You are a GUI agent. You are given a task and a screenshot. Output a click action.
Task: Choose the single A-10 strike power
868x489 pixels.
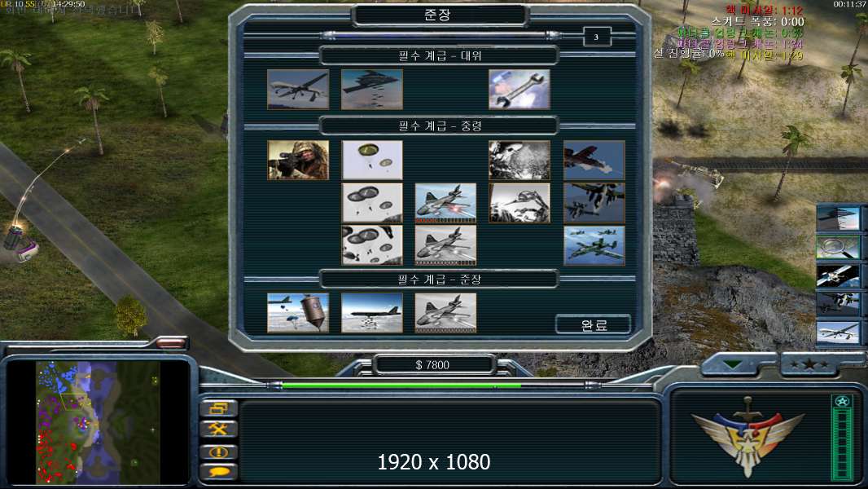(x=594, y=160)
